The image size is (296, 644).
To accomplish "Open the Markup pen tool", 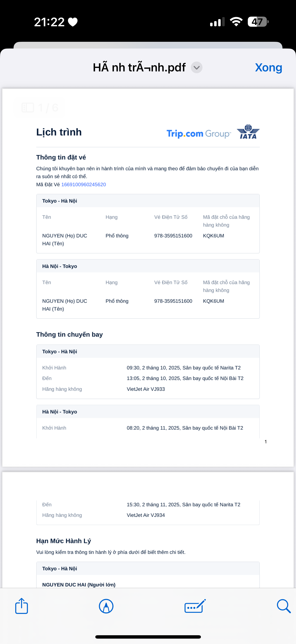I will tap(106, 606).
